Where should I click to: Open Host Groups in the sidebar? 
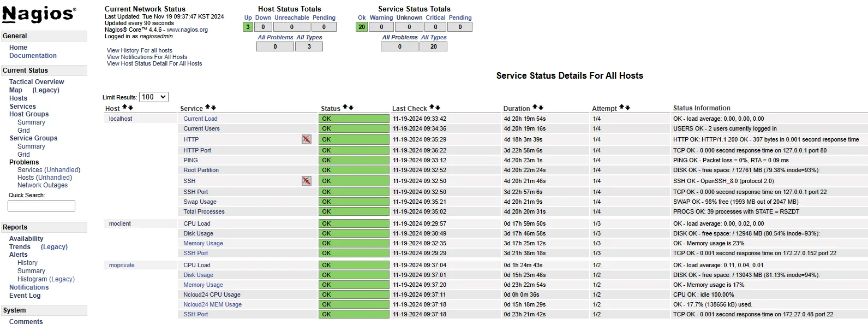(x=29, y=114)
